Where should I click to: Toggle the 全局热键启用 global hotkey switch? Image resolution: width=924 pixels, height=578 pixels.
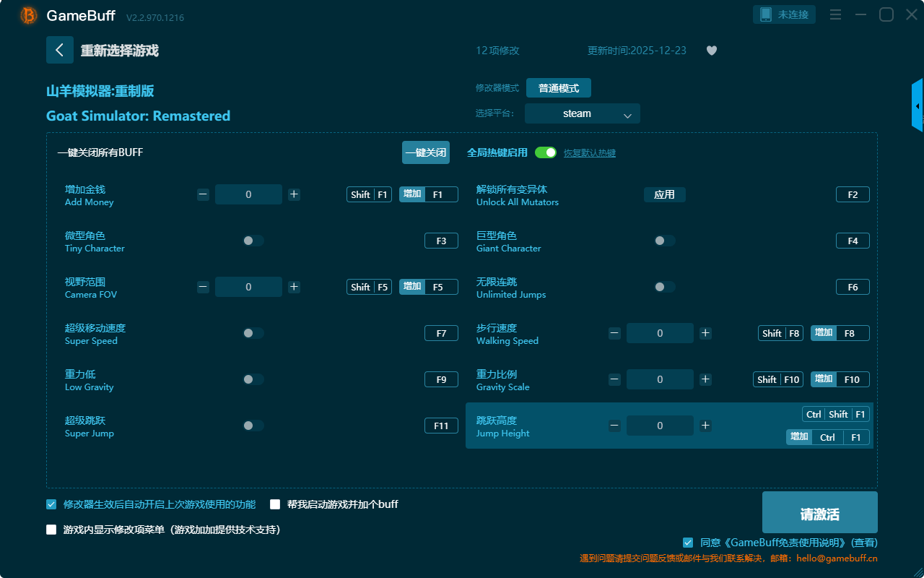[x=546, y=152]
